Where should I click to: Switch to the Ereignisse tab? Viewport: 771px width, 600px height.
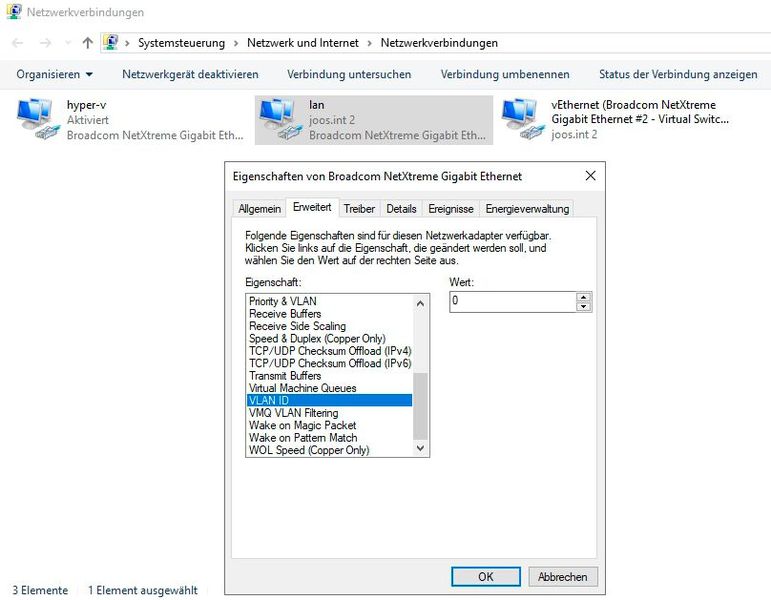pos(451,209)
